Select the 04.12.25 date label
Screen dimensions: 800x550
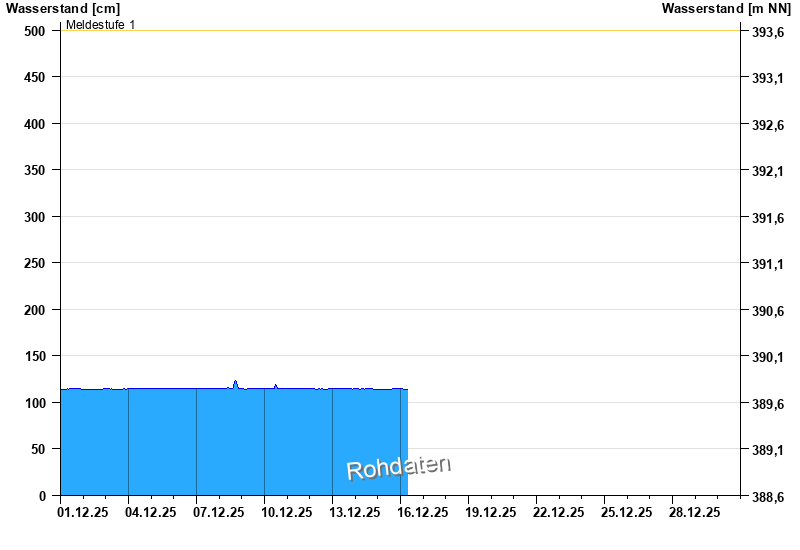(x=151, y=512)
